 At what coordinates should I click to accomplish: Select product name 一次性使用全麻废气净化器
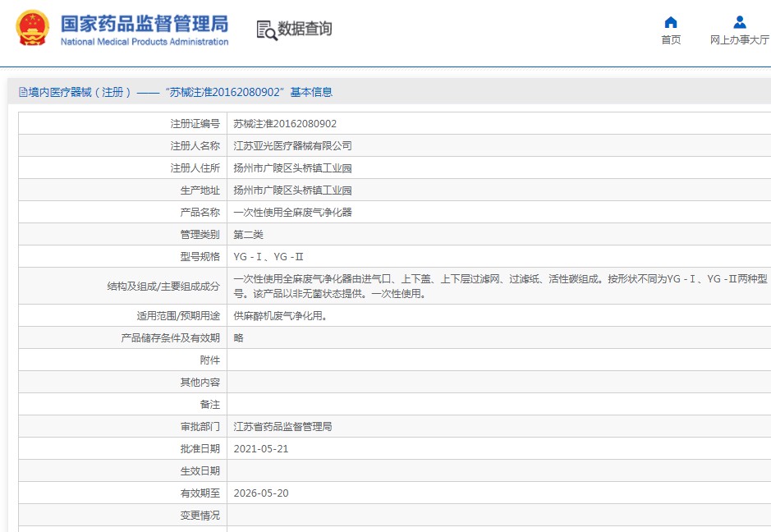292,212
